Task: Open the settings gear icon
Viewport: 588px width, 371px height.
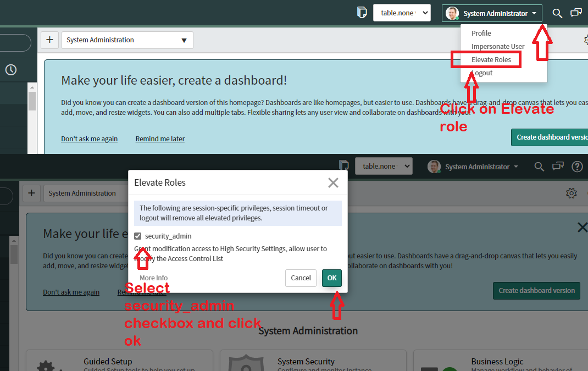Action: point(572,193)
